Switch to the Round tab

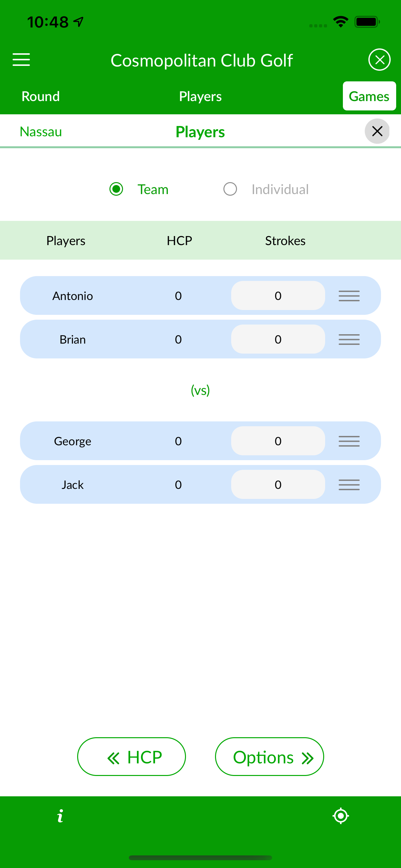pos(40,96)
